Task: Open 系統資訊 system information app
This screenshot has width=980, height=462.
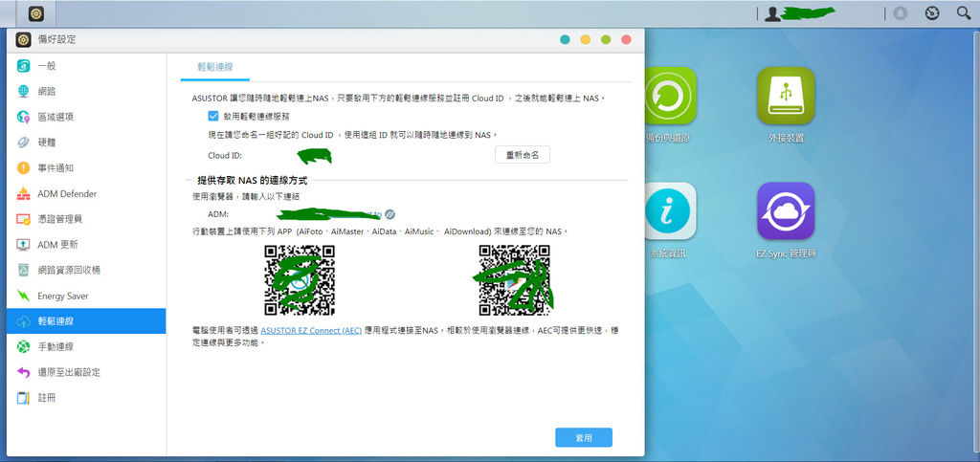Action: click(670, 211)
